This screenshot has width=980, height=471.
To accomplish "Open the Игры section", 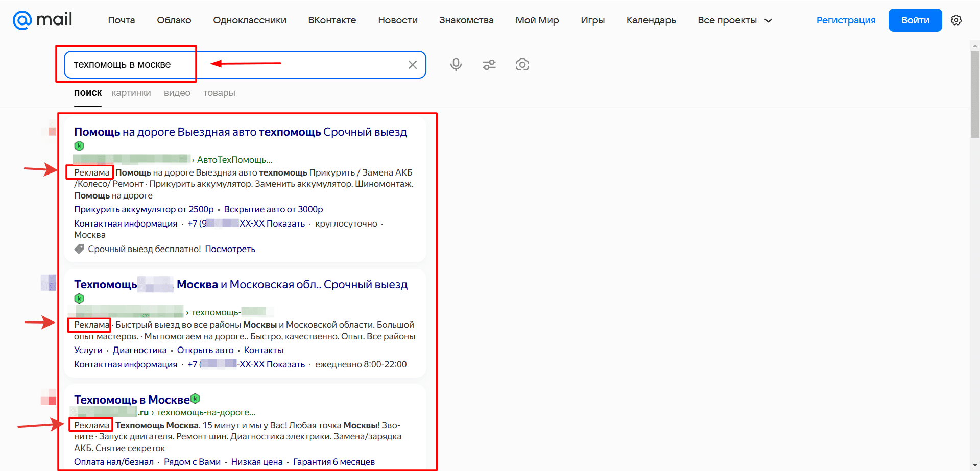I will click(x=592, y=20).
